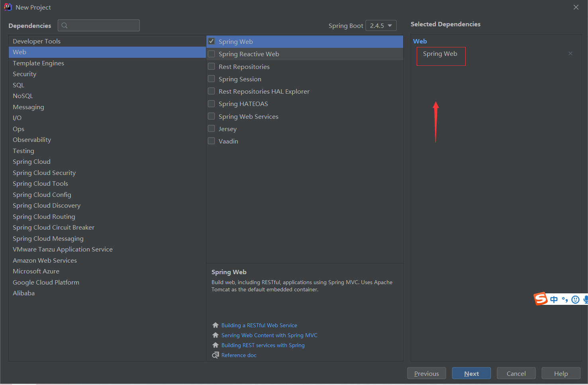Tick the Jersey checkbox

[x=212, y=129]
